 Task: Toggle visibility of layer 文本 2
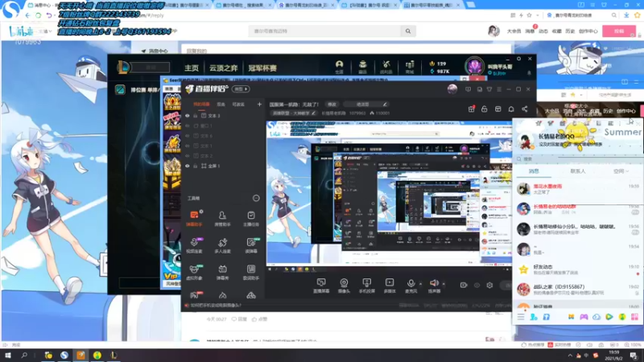click(x=188, y=156)
